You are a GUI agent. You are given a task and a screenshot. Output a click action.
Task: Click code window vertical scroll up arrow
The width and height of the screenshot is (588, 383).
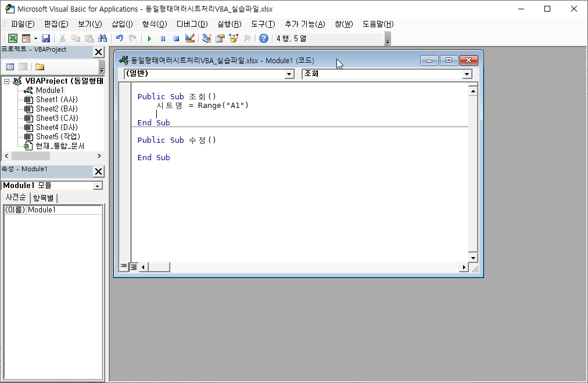[x=473, y=91]
